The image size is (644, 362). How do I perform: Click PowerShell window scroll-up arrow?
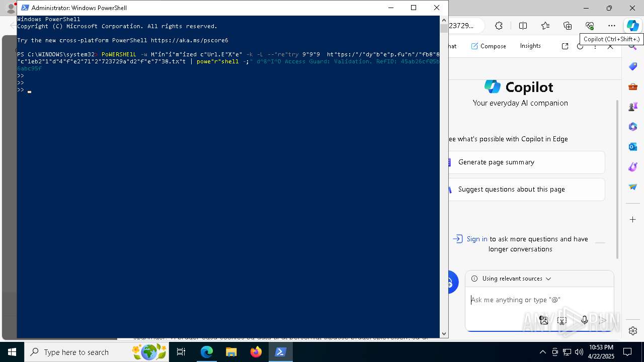pyautogui.click(x=444, y=20)
